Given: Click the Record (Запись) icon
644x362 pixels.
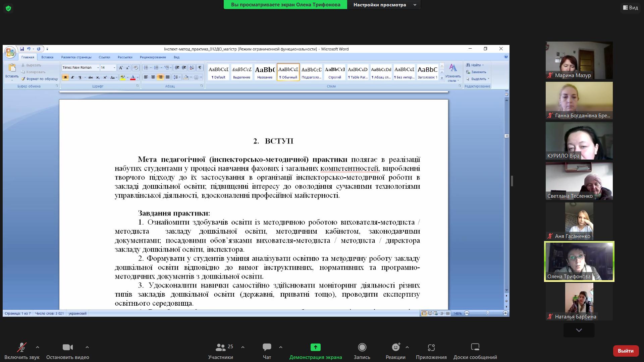Looking at the screenshot, I should 362,348.
